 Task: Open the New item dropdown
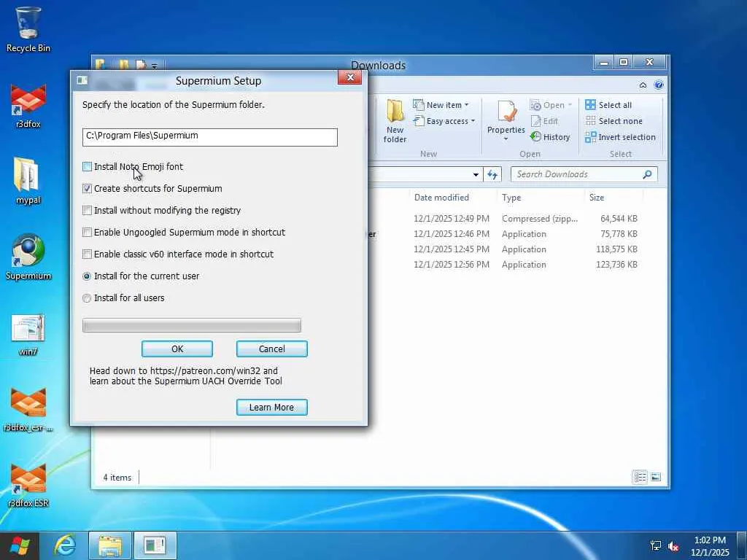coord(441,105)
